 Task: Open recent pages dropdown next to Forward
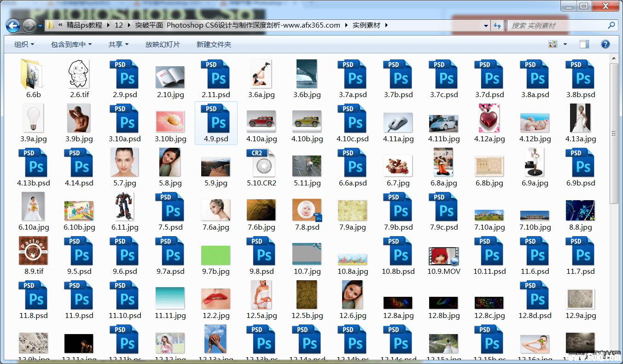[x=40, y=25]
